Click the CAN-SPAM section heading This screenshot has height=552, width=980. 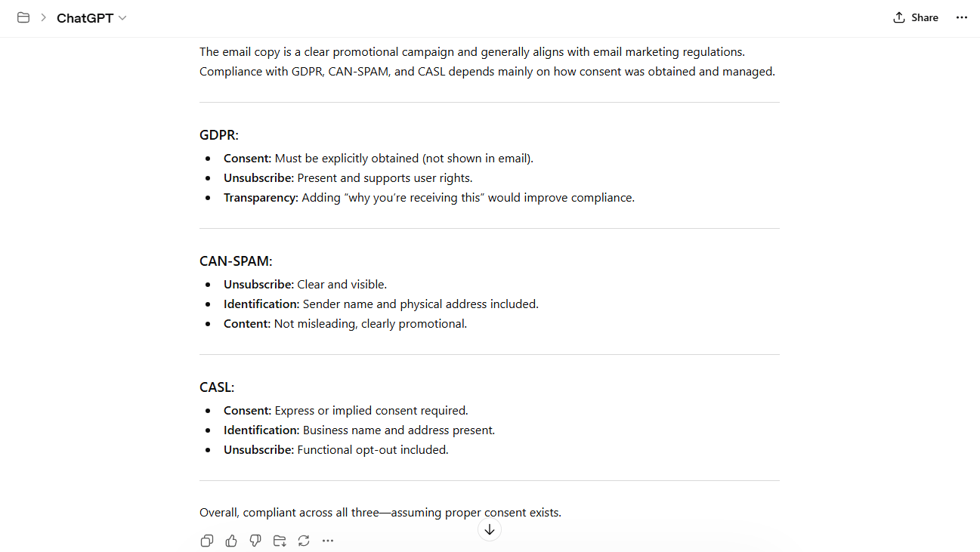click(x=236, y=261)
